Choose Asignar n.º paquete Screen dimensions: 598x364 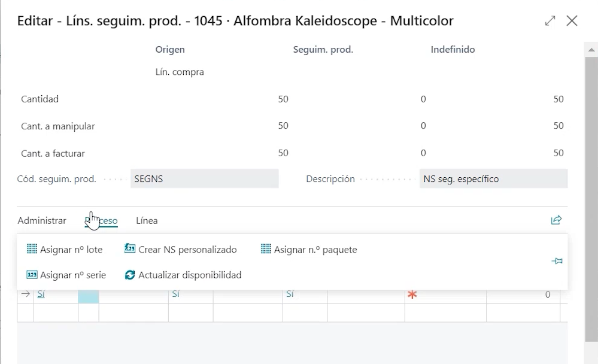click(x=309, y=250)
